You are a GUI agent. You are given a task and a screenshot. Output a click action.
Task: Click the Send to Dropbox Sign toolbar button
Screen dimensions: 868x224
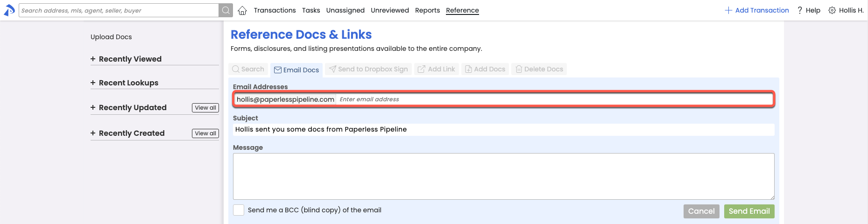click(368, 69)
